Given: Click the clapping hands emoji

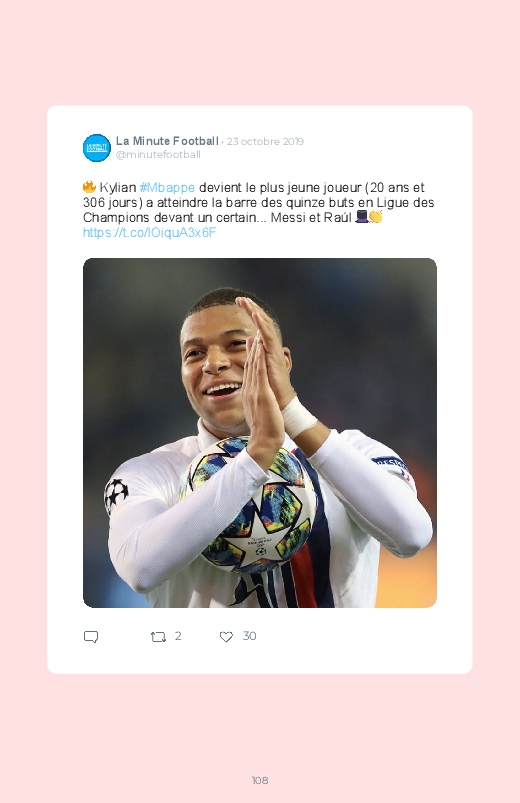Looking at the screenshot, I should click(376, 217).
